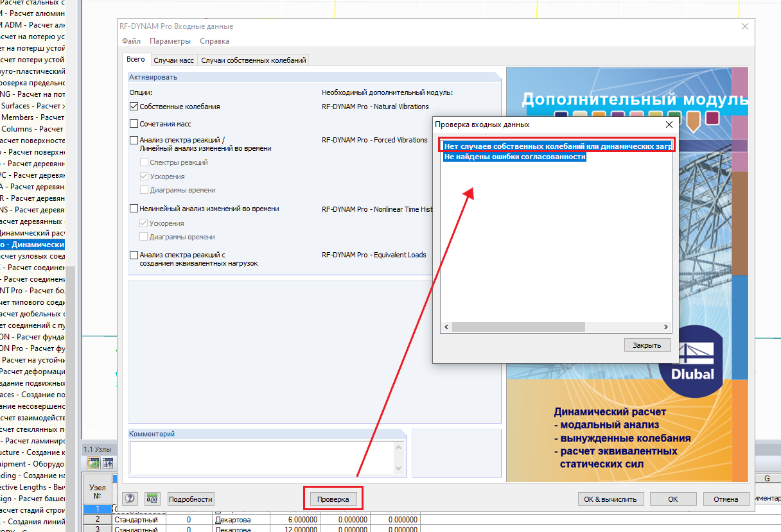The image size is (781, 532).
Task: Click the 'Подробности' button
Action: (x=191, y=499)
